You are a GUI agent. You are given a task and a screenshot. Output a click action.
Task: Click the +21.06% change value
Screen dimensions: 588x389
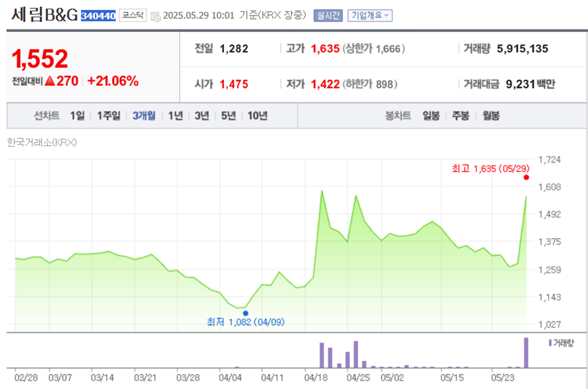coord(113,81)
